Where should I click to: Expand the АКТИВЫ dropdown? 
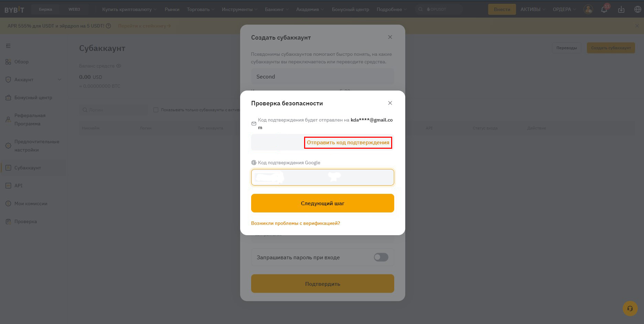point(533,9)
